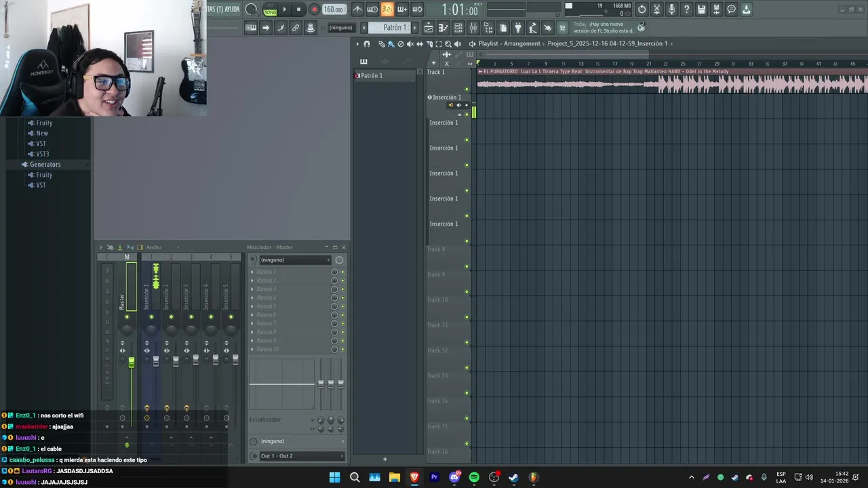Open the (ninguno) snap selector in the toolbar
Image resolution: width=868 pixels, height=488 pixels.
(x=340, y=28)
